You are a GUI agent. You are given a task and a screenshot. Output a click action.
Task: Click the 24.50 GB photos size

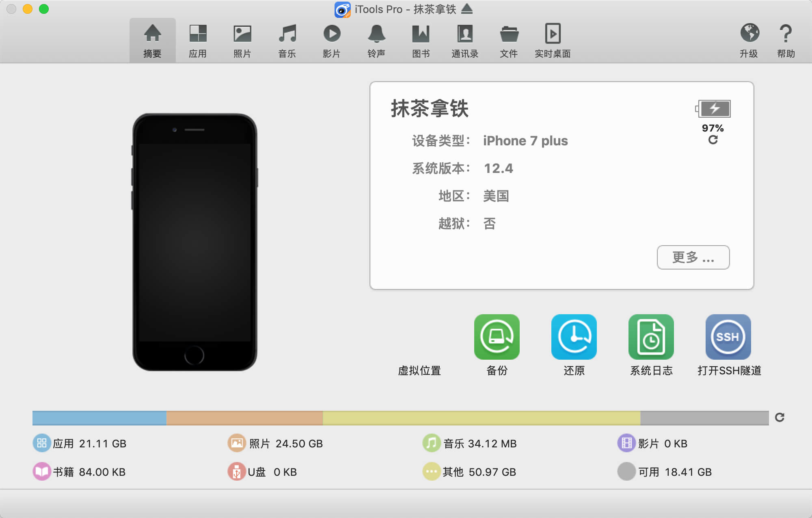click(x=299, y=443)
